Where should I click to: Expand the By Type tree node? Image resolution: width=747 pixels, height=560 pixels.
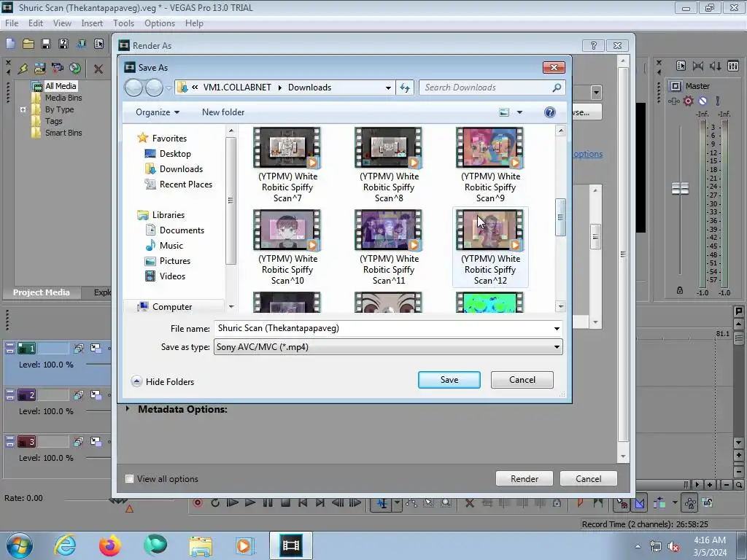click(23, 109)
